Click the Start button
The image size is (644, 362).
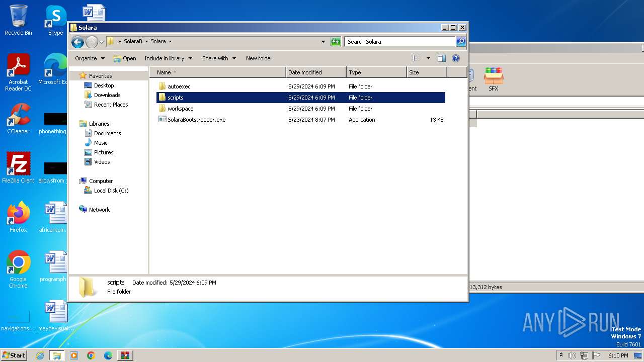14,355
